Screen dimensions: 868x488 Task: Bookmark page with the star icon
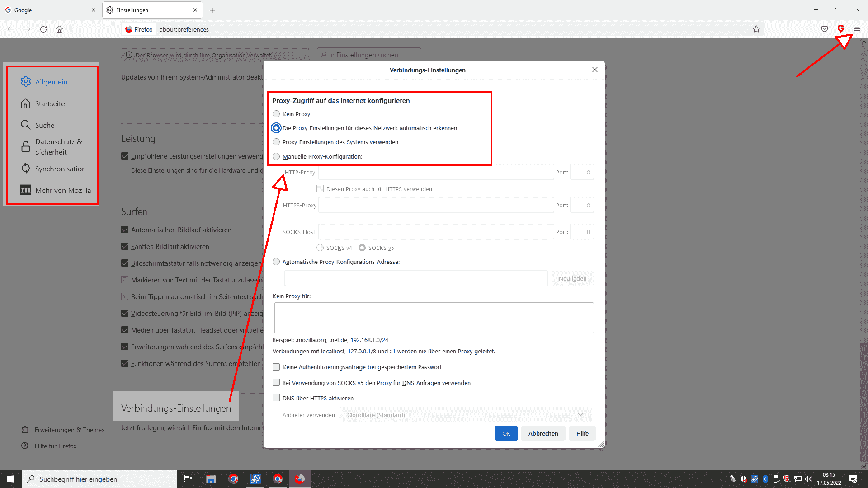(x=756, y=29)
